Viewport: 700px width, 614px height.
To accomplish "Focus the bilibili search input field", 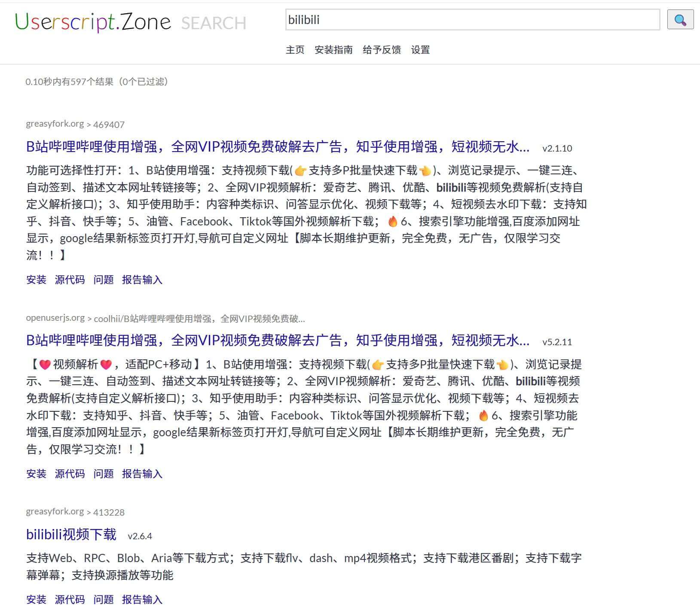I will tap(472, 20).
